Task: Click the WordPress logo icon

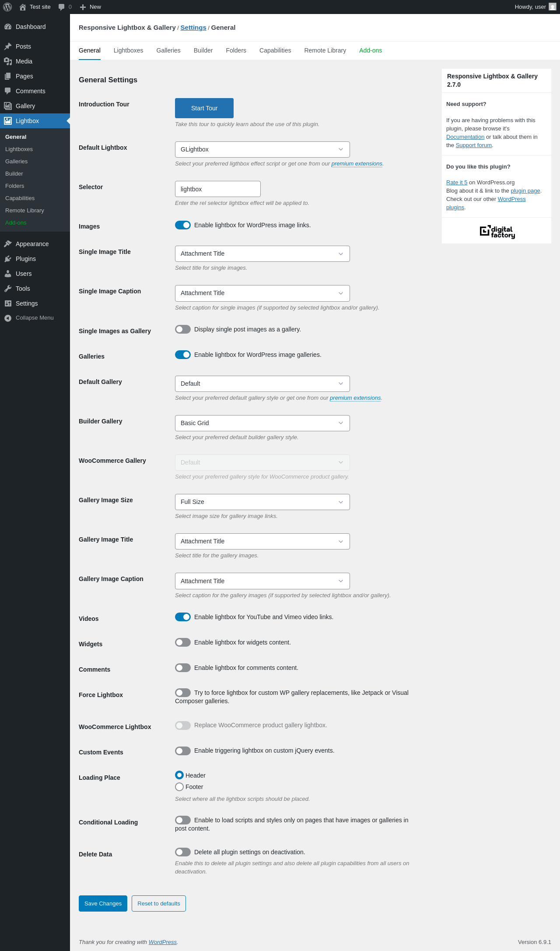Action: point(7,7)
